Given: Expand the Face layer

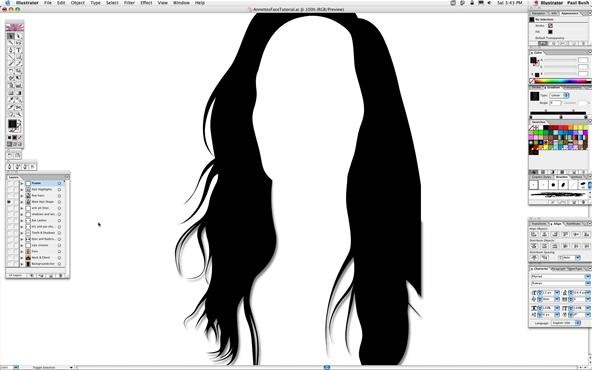Looking at the screenshot, I should point(22,251).
